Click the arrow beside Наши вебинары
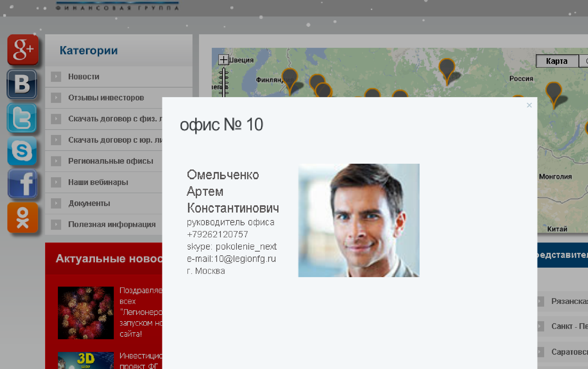588x369 pixels. point(56,182)
